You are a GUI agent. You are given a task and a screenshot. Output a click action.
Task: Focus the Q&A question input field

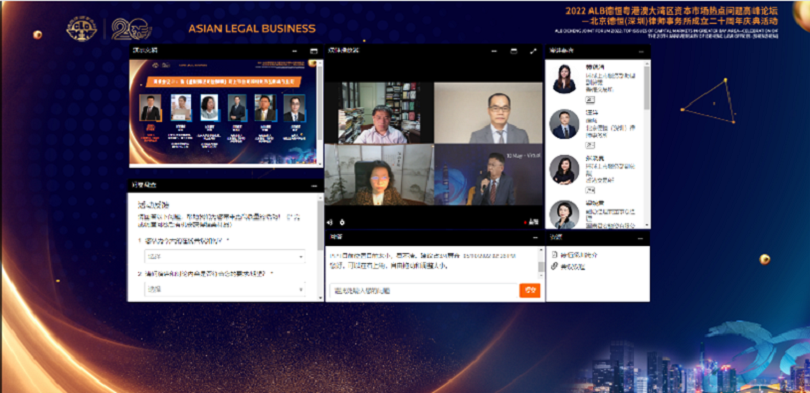(x=424, y=291)
